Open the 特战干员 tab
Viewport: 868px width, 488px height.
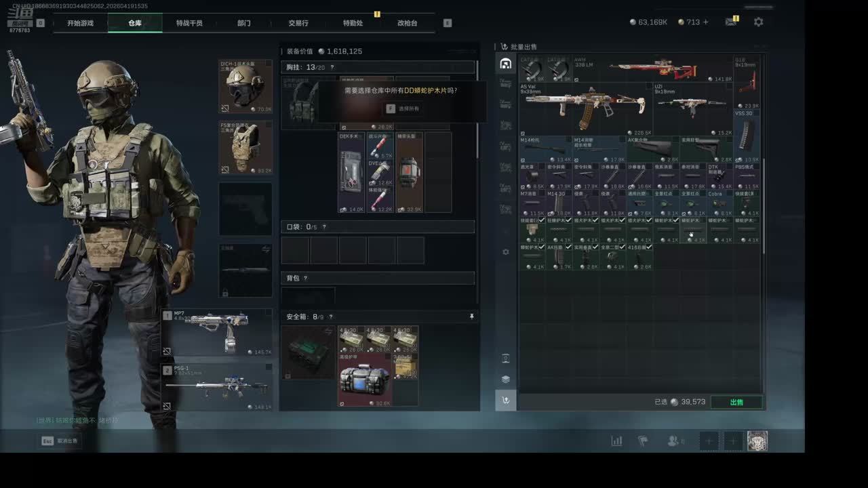189,23
